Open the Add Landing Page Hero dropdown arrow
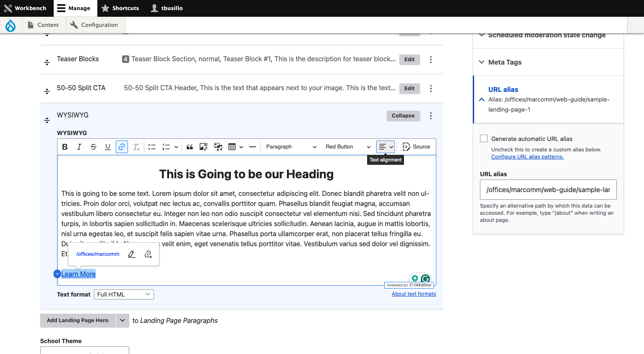This screenshot has width=644, height=354. (x=123, y=320)
